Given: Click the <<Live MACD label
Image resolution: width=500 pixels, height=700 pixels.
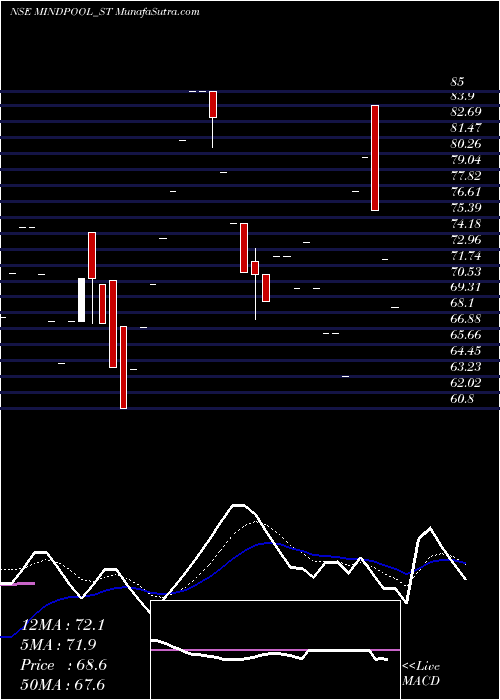Looking at the screenshot, I should click(x=421, y=674).
